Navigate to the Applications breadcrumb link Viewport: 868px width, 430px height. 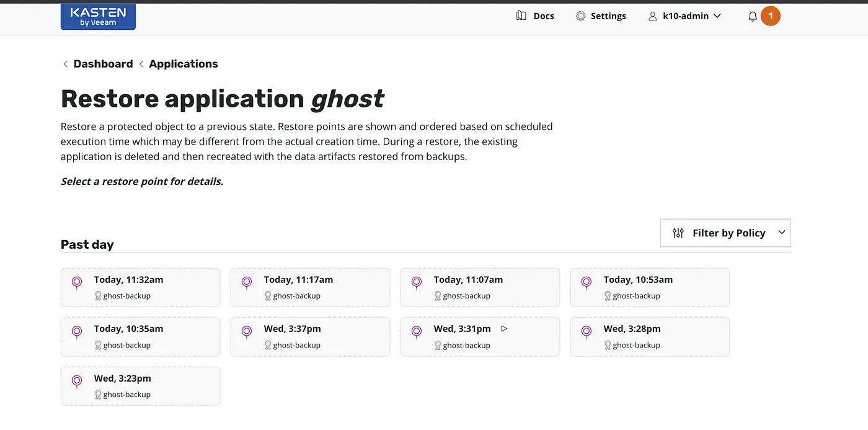[x=184, y=64]
